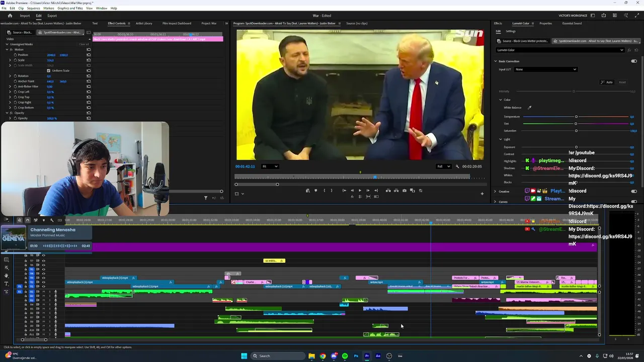644x362 pixels.
Task: Open the Program Monitor button editor plus
Action: point(482,194)
